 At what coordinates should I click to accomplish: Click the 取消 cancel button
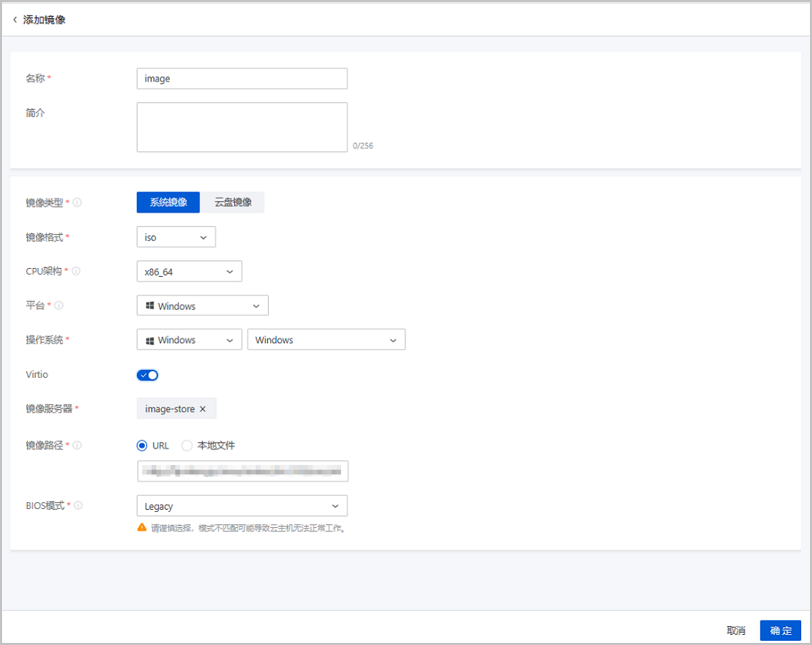click(x=736, y=630)
